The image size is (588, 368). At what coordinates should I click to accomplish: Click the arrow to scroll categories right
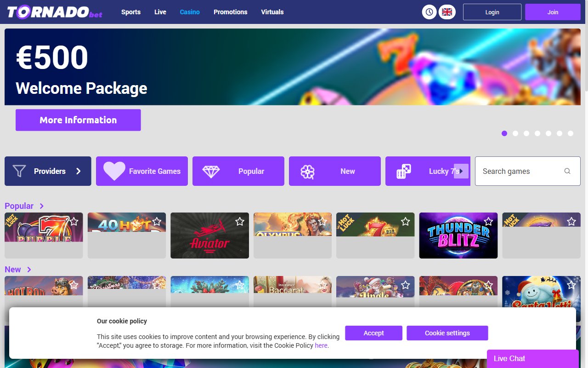coord(461,171)
